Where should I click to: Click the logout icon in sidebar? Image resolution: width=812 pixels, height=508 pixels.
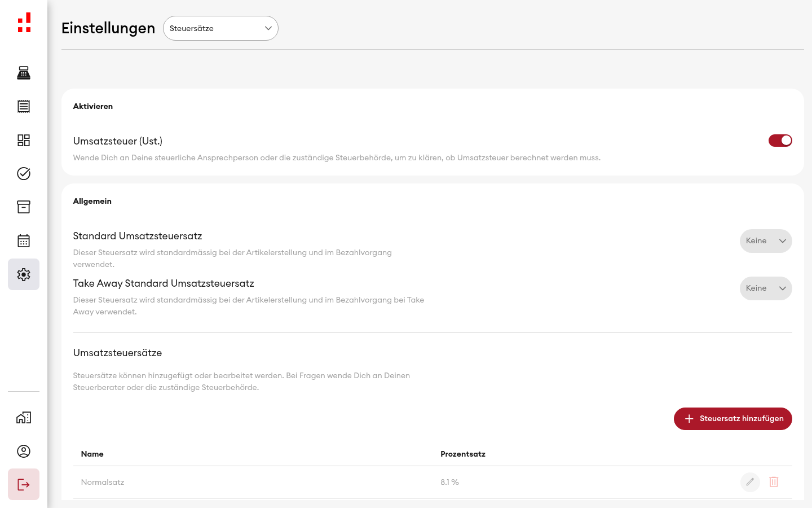coord(24,484)
